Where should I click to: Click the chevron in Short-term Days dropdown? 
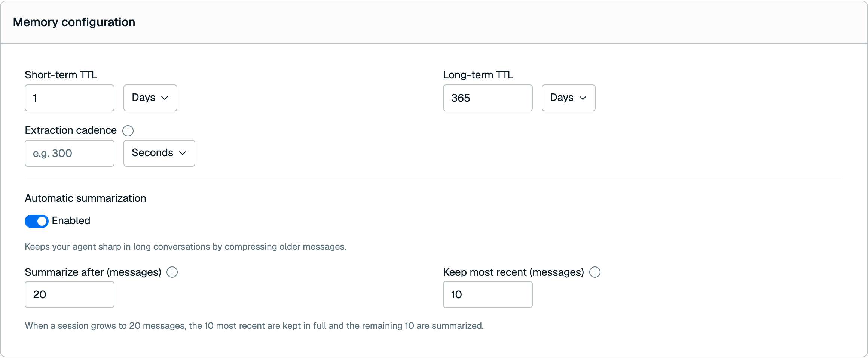165,98
